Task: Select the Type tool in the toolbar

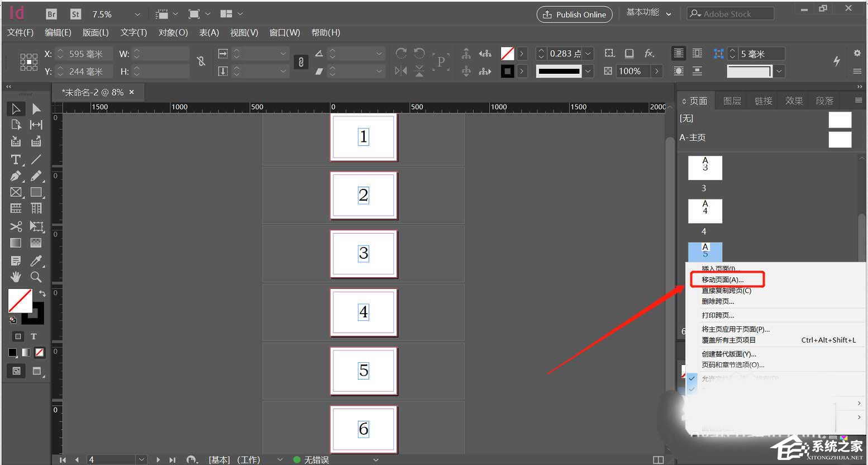Action: pyautogui.click(x=15, y=159)
